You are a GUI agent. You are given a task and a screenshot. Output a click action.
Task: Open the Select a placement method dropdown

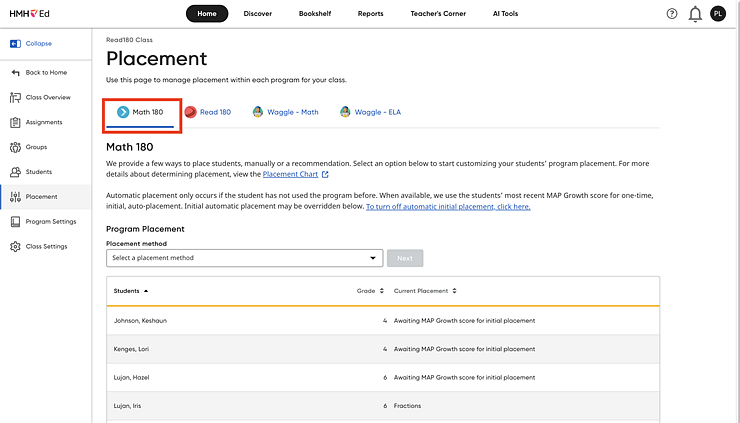tap(244, 258)
